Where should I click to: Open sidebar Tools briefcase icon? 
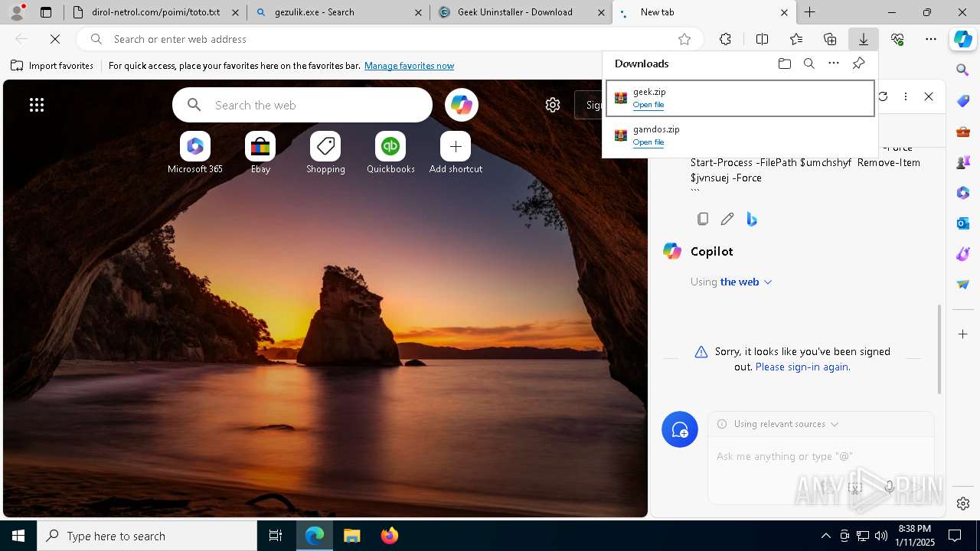coord(963,132)
